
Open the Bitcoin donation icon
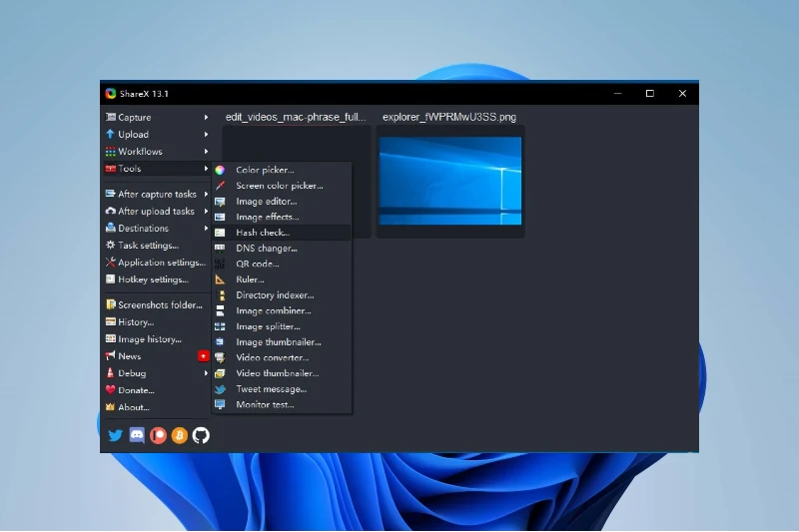[x=180, y=435]
